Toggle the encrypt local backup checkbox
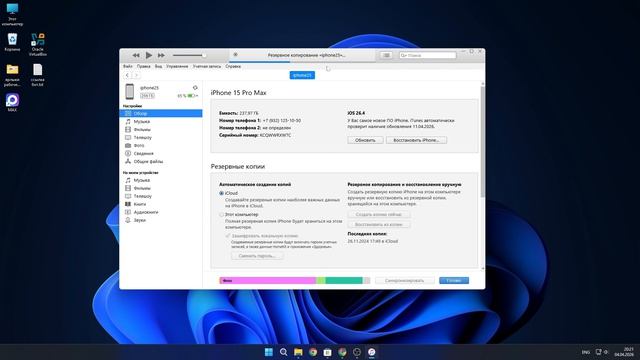 (228, 236)
